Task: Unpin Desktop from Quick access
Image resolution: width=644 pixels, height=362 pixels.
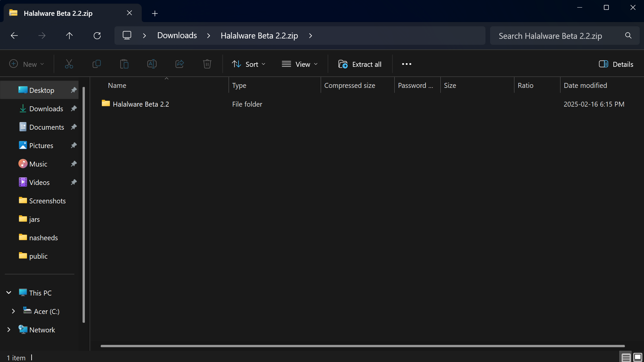Action: point(74,90)
